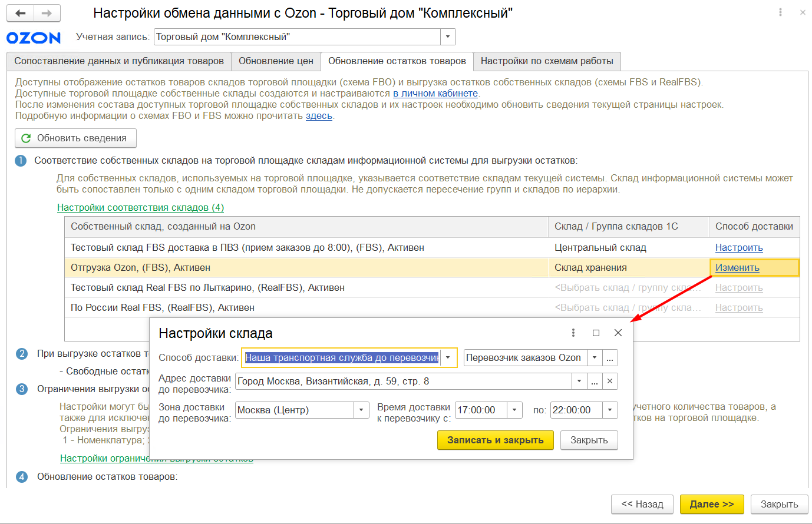The image size is (812, 524).
Task: Click the Способ доставки column header
Action: coord(754,227)
